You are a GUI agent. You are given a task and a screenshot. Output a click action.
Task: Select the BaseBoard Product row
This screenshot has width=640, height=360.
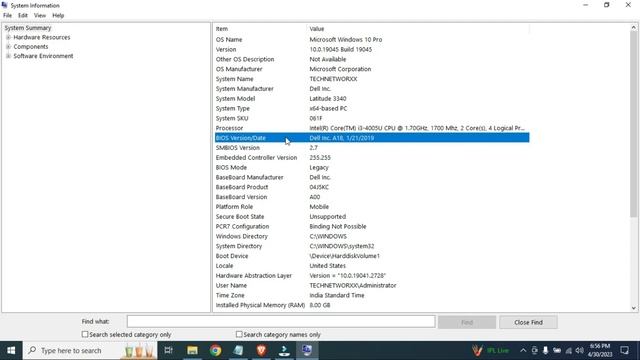point(372,187)
